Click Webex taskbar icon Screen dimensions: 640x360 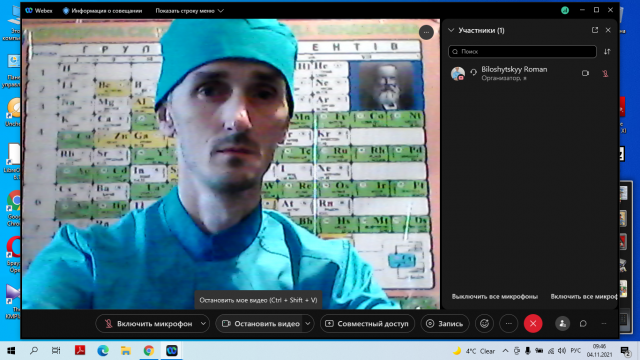(171, 351)
